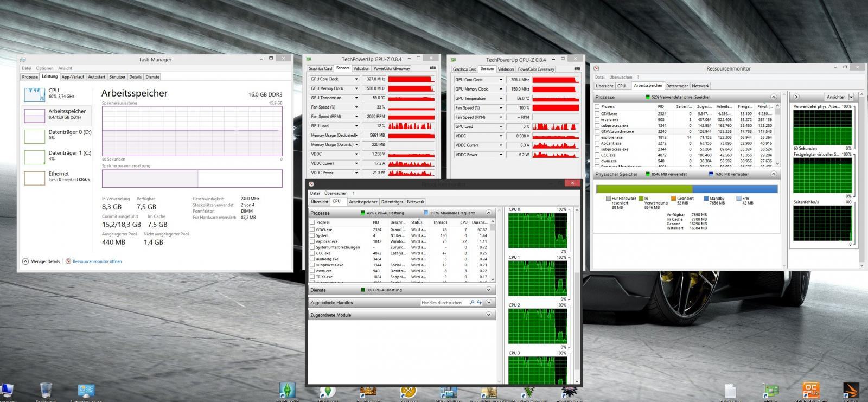Open the GTA V shortcut icon on the desktop

point(528,392)
